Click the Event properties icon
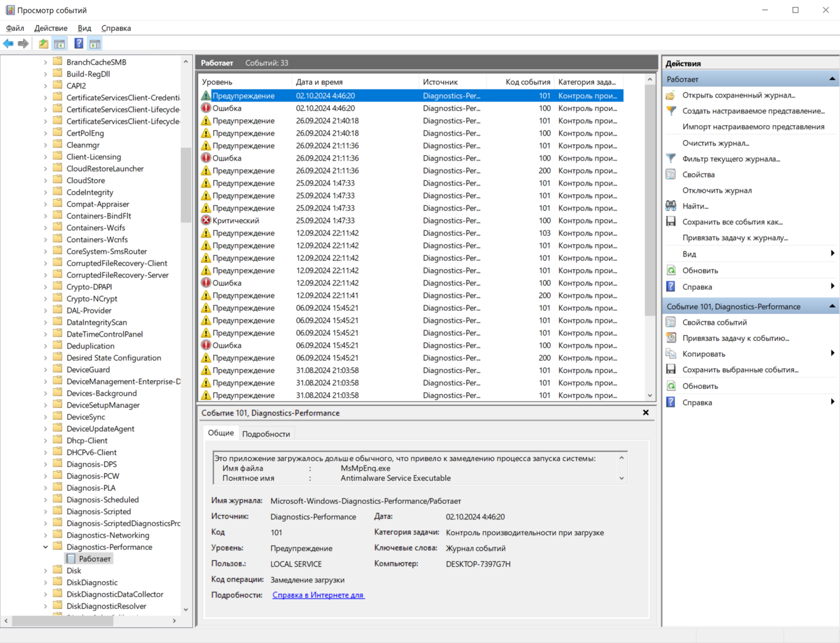The height and width of the screenshot is (643, 840). 671,322
